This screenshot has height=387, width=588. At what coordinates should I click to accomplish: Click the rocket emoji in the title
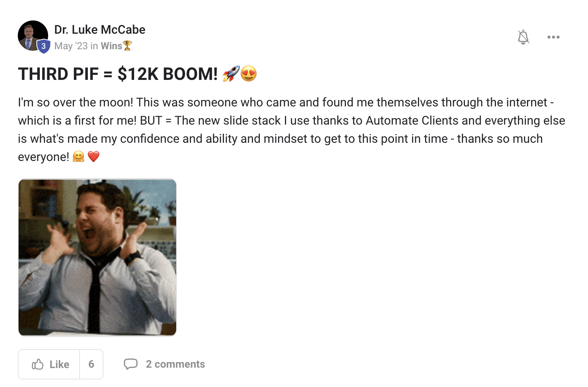[x=231, y=73]
